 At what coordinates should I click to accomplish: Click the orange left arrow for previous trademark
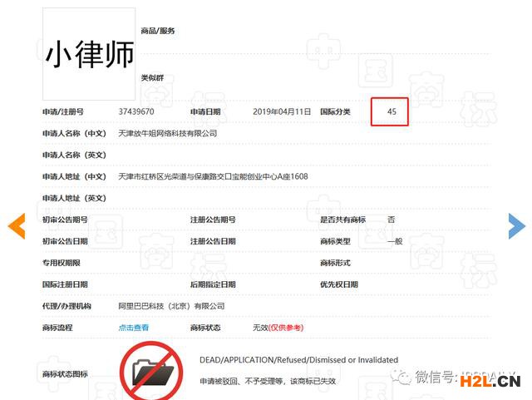coord(17,226)
